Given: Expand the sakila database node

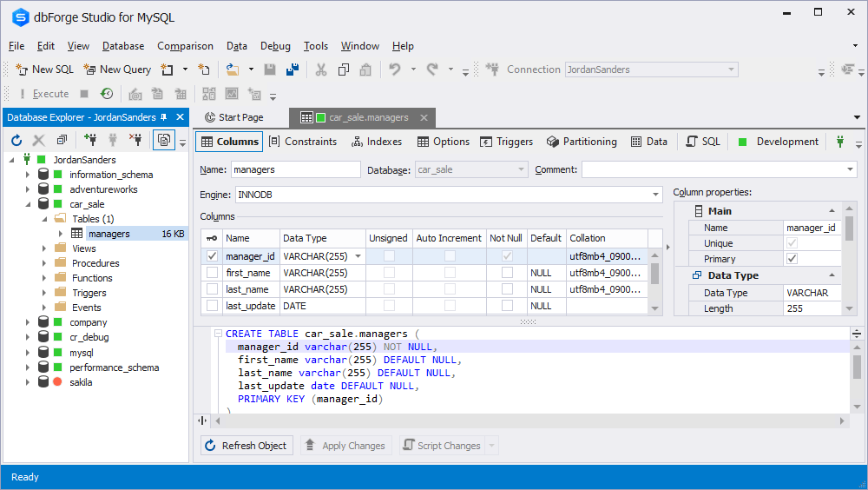Looking at the screenshot, I should (x=27, y=382).
